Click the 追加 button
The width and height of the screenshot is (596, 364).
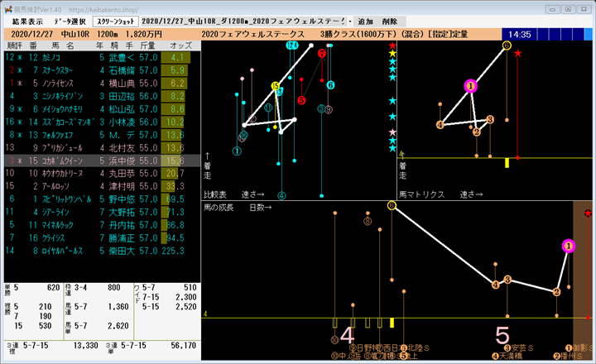(365, 22)
